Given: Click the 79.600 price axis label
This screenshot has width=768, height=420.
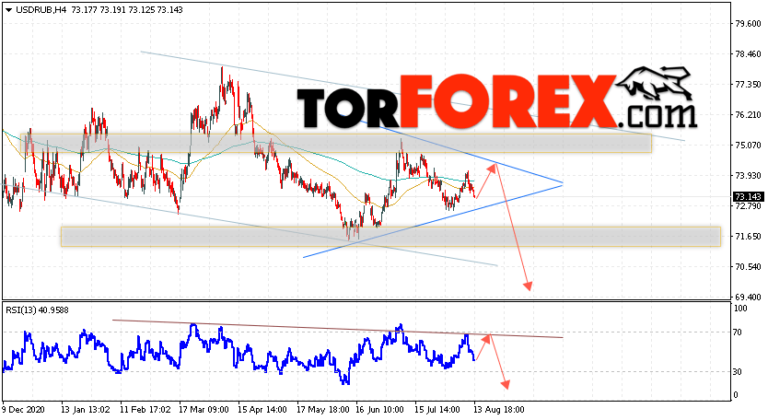Looking at the screenshot, I should [746, 24].
